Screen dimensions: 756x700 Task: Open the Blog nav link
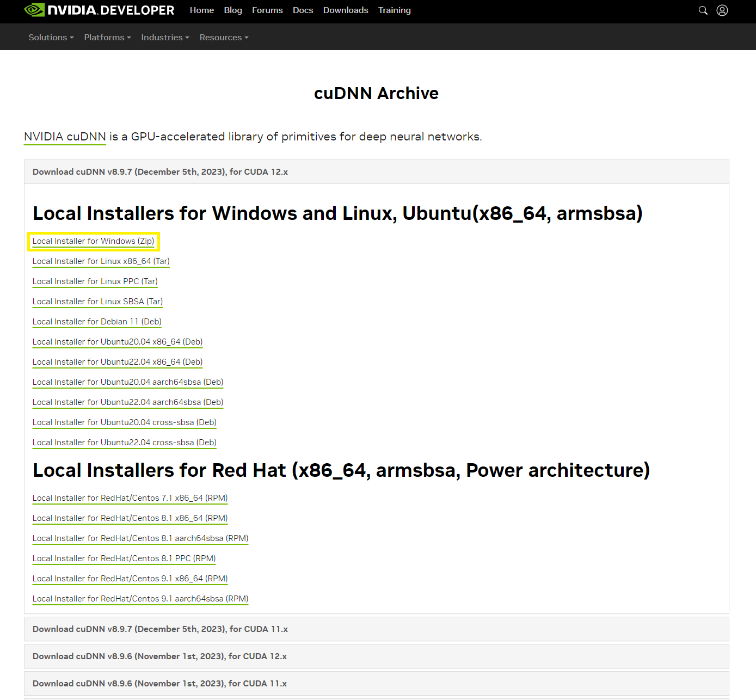point(233,10)
